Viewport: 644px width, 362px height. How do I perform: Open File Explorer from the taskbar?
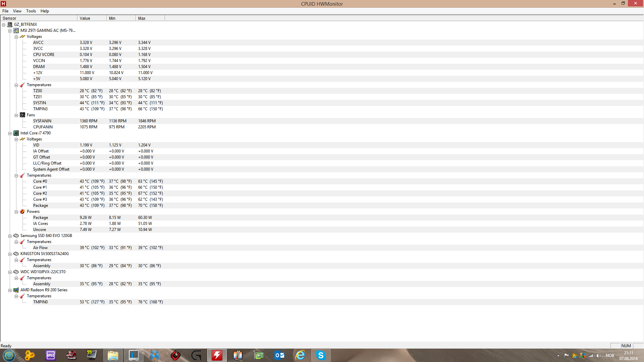point(113,355)
